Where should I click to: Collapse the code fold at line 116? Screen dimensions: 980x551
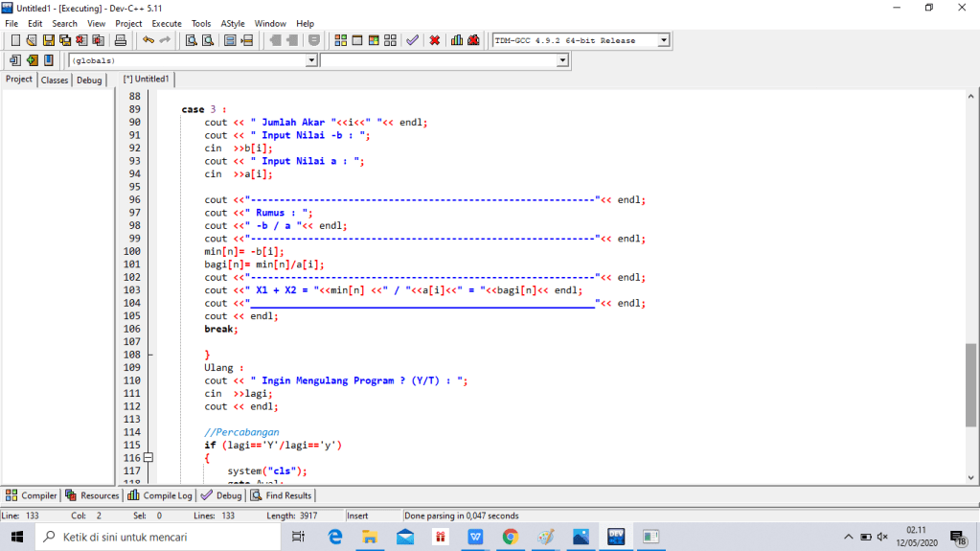148,458
